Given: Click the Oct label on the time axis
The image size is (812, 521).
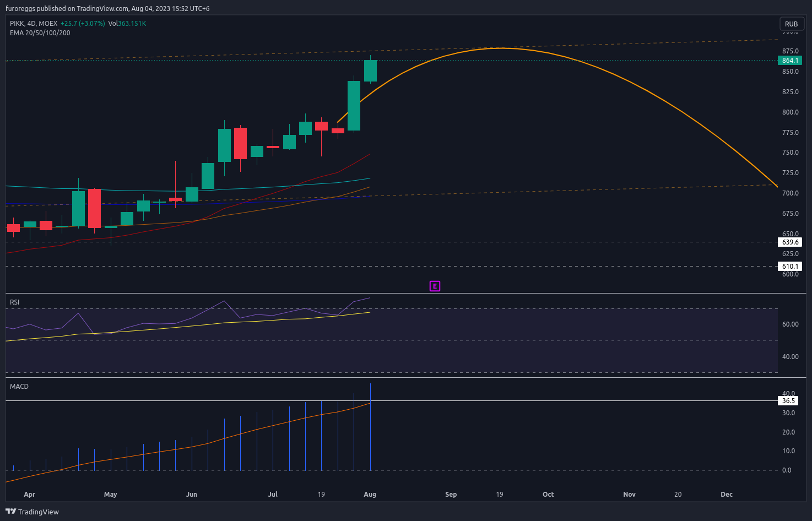Looking at the screenshot, I should pyautogui.click(x=548, y=495).
